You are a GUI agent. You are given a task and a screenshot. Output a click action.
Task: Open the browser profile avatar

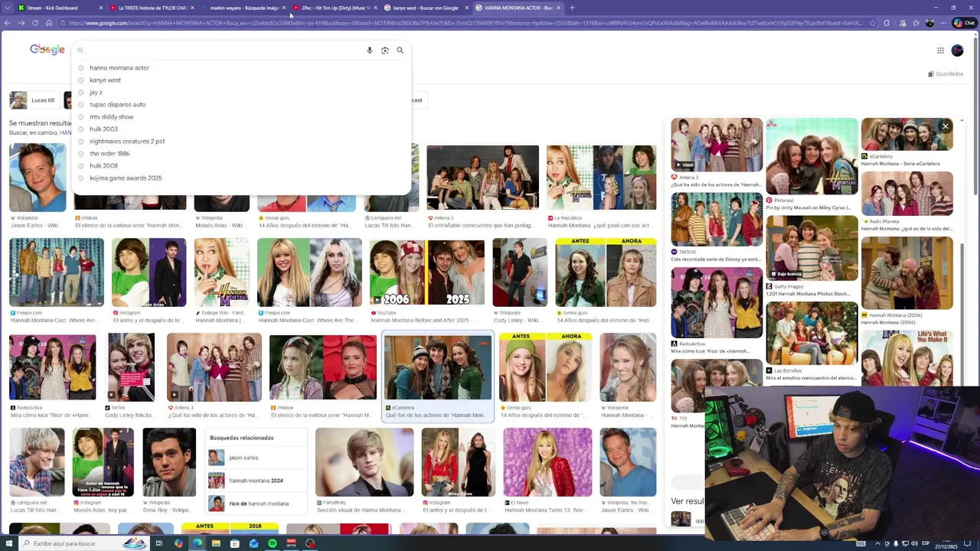click(x=929, y=23)
